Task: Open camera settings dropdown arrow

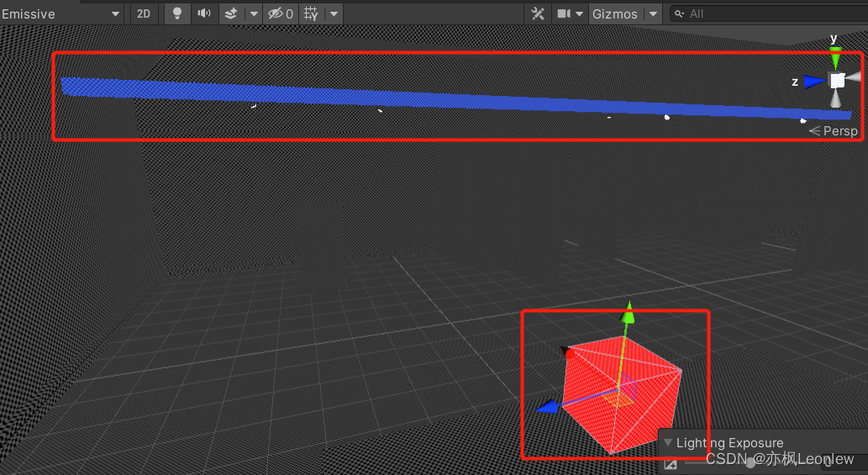Action: 580,13
